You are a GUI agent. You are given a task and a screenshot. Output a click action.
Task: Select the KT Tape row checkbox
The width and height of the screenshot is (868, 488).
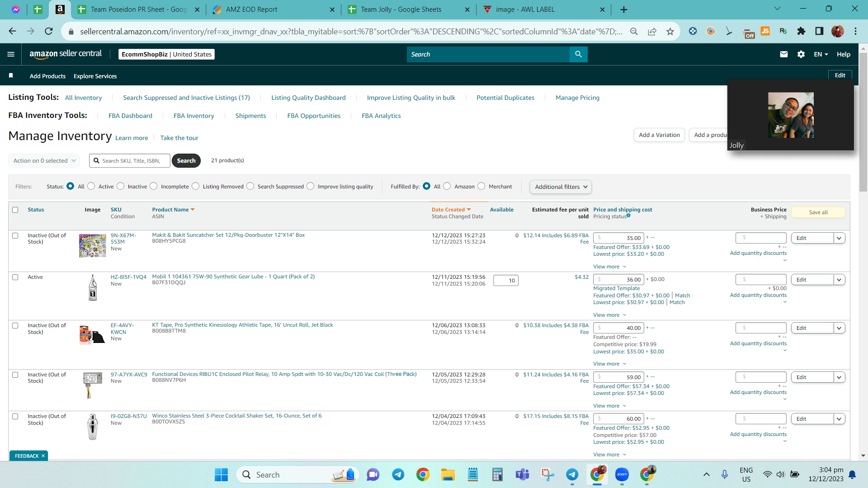[x=15, y=325]
